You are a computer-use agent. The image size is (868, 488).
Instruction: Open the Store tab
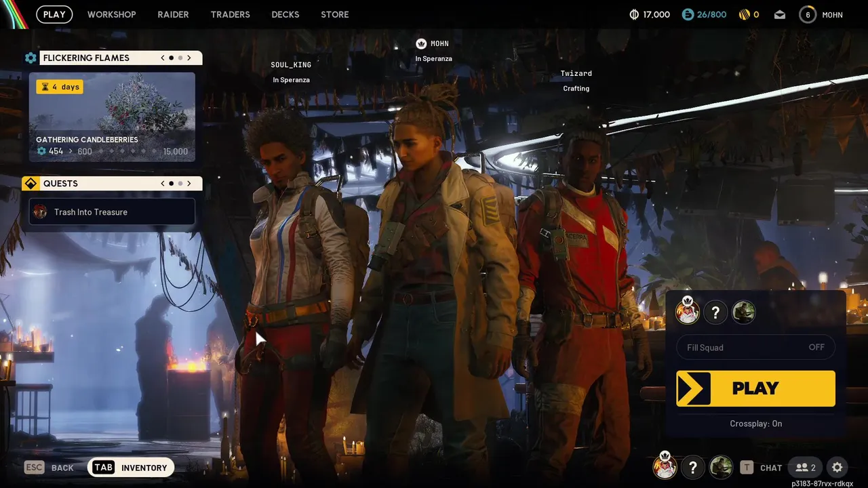tap(335, 14)
